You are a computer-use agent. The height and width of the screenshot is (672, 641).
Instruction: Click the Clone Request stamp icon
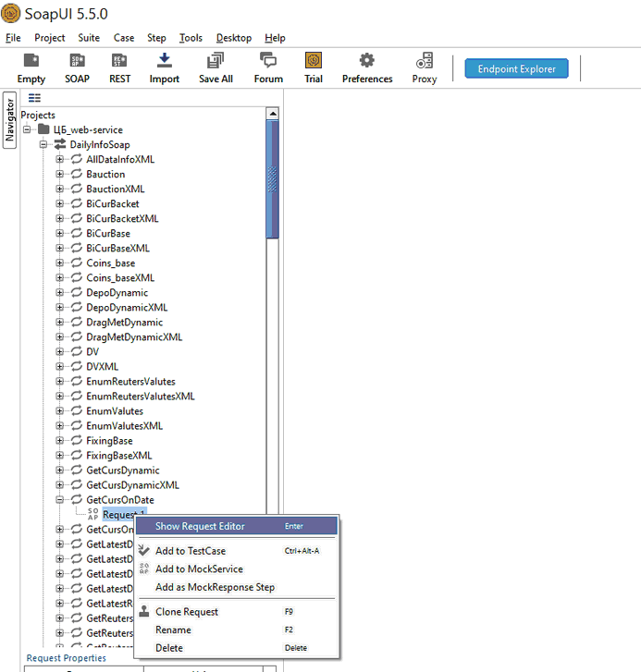[144, 611]
